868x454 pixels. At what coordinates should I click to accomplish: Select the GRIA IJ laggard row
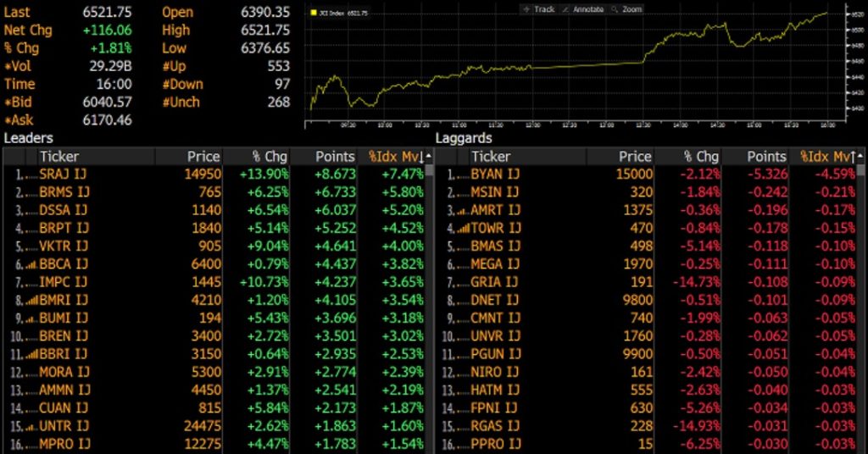pyautogui.click(x=646, y=282)
